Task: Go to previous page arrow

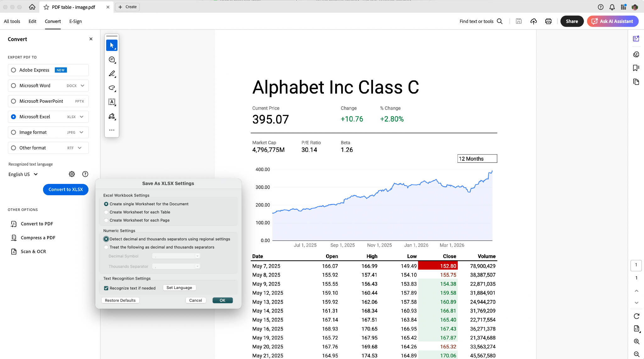Action: (x=636, y=291)
